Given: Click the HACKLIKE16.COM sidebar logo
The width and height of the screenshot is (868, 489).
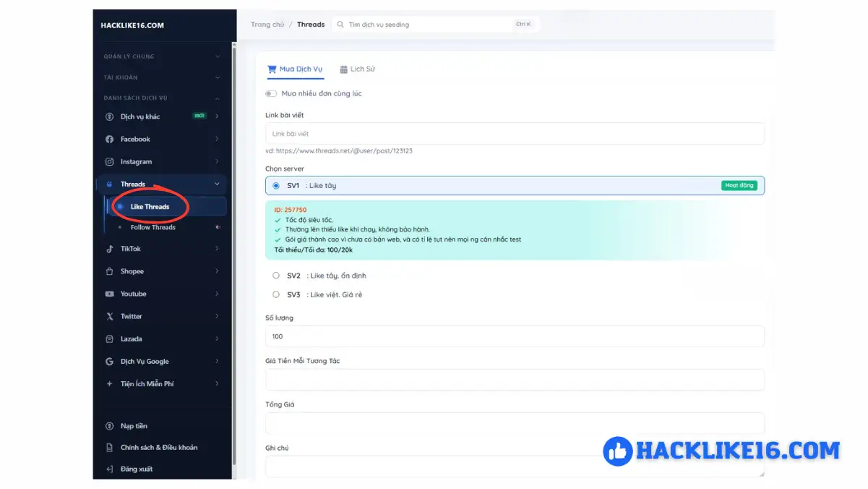Looking at the screenshot, I should pyautogui.click(x=132, y=25).
